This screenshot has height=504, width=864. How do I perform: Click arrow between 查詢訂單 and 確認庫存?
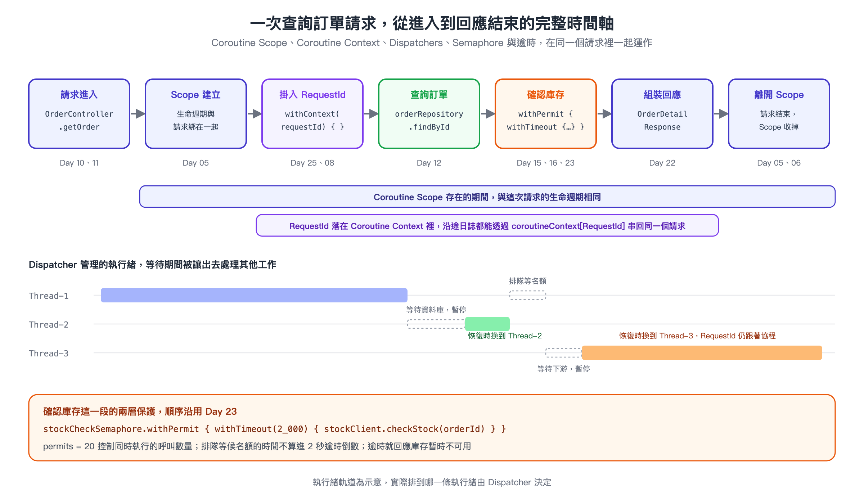488,114
